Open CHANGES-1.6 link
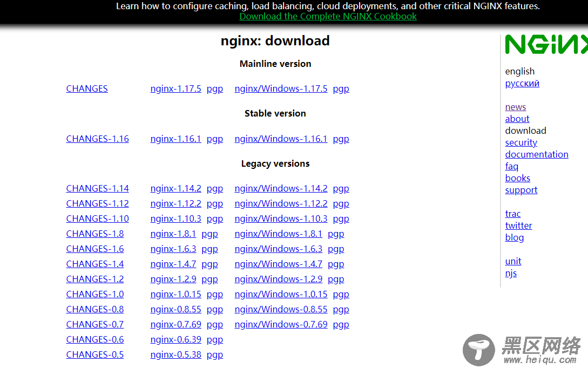The height and width of the screenshot is (369, 588). pos(95,249)
